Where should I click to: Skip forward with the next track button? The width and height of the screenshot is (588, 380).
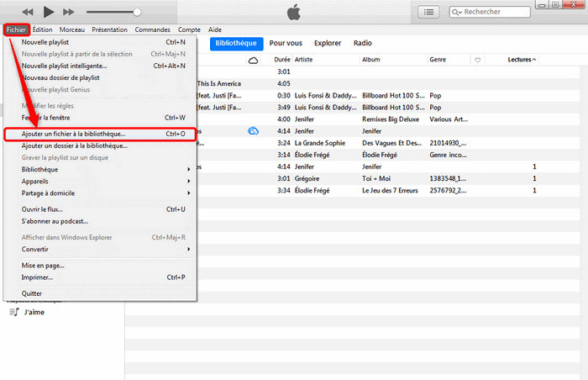(x=69, y=12)
